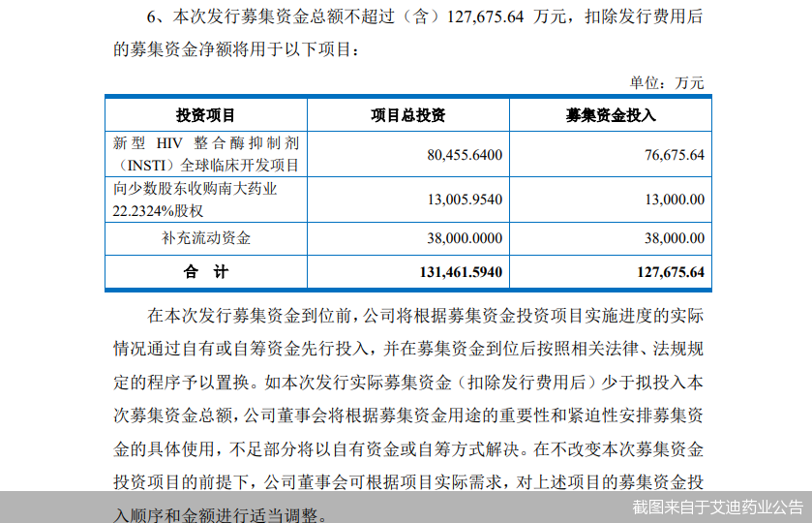Click the 13,000.00 amount cell
Viewport: 812px width, 523px height.
(671, 200)
